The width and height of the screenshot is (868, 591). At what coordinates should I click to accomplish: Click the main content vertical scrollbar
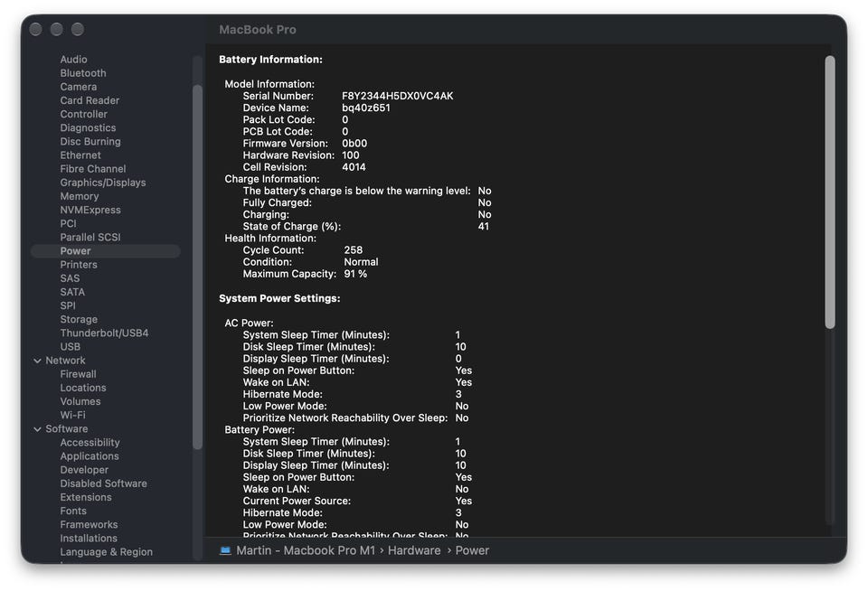click(x=829, y=192)
